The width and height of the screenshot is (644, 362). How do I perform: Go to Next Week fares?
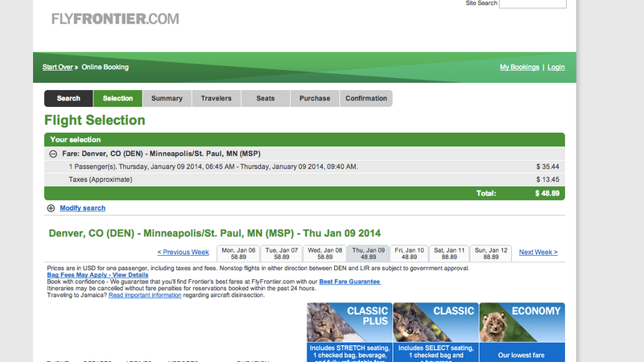pos(538,252)
